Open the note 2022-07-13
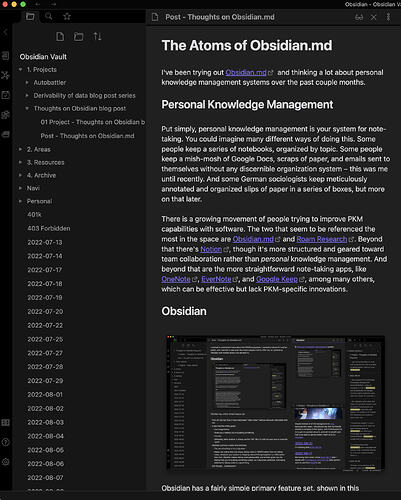This screenshot has width=401, height=500. 45,242
